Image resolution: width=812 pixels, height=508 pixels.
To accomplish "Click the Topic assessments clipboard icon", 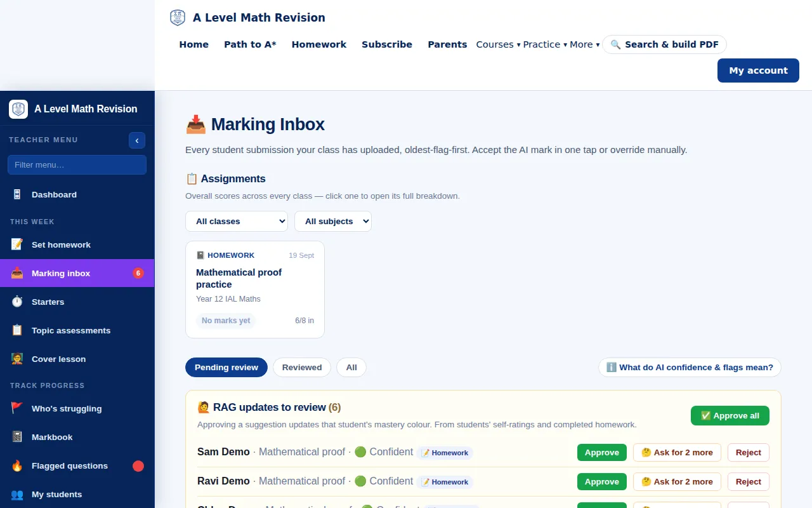I will [x=17, y=331].
